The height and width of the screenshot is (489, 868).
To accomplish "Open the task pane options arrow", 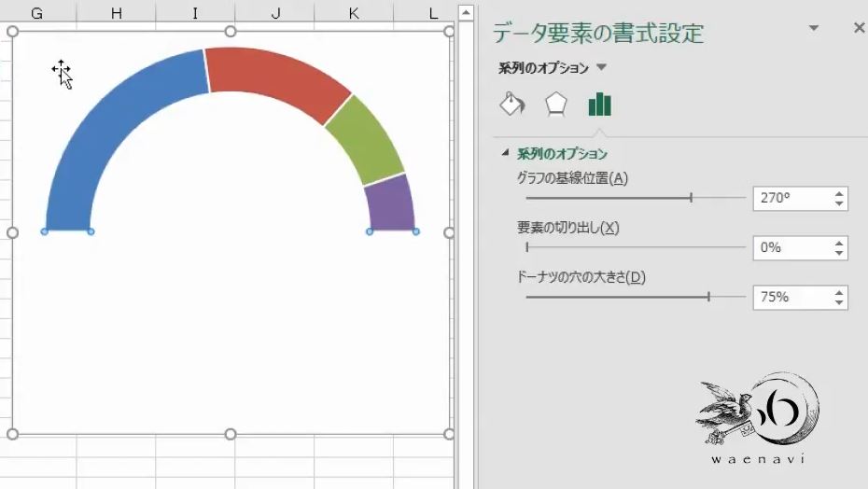I will [814, 28].
